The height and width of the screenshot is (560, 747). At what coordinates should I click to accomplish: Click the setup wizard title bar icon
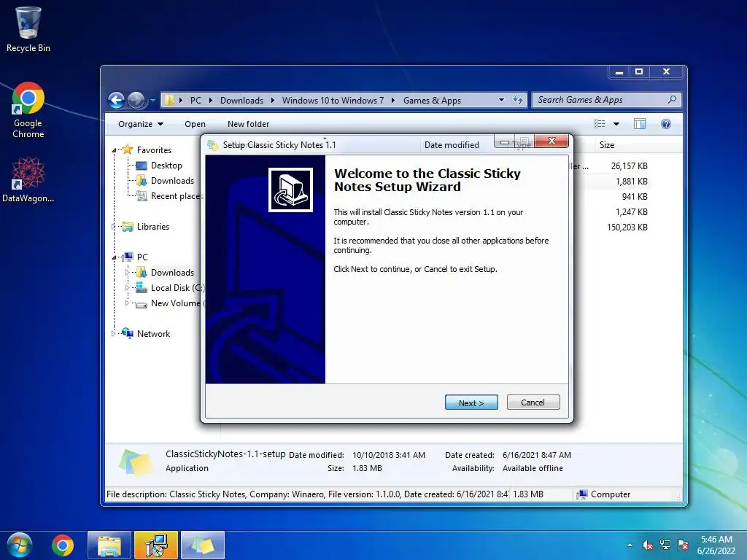click(x=212, y=145)
